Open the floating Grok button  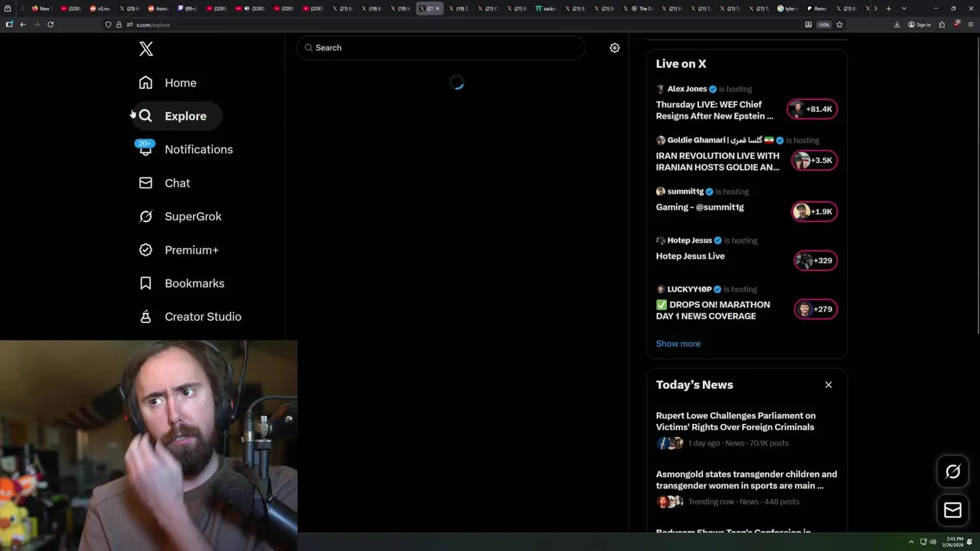pos(952,472)
